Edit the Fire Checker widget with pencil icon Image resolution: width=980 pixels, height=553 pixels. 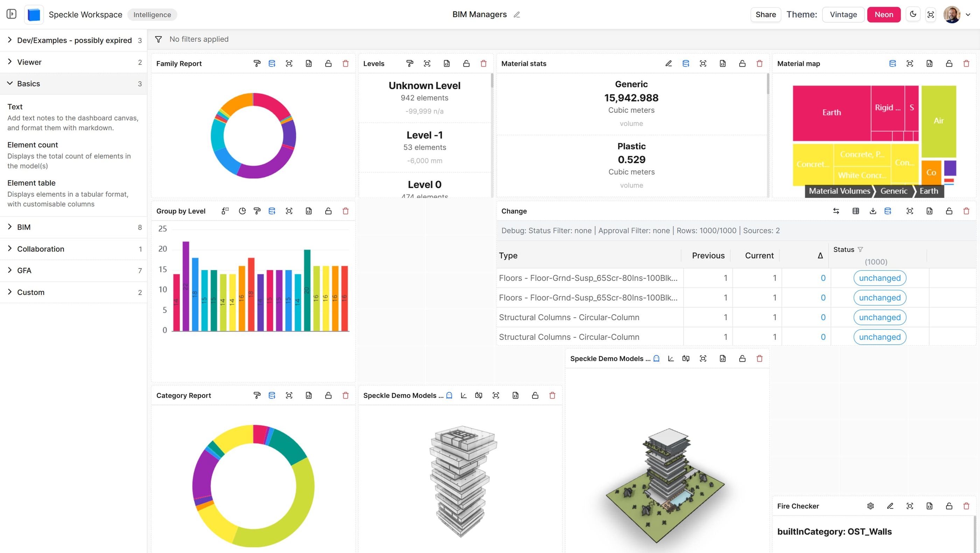pos(890,506)
